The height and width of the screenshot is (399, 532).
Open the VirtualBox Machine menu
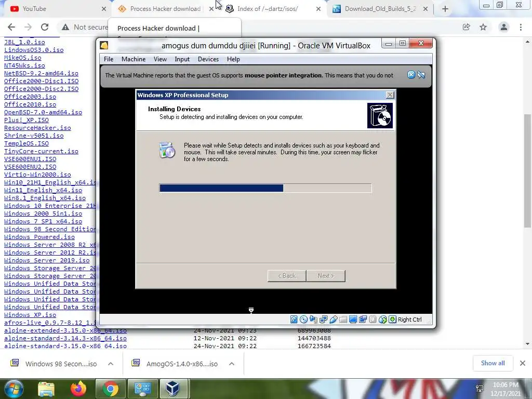[134, 59]
